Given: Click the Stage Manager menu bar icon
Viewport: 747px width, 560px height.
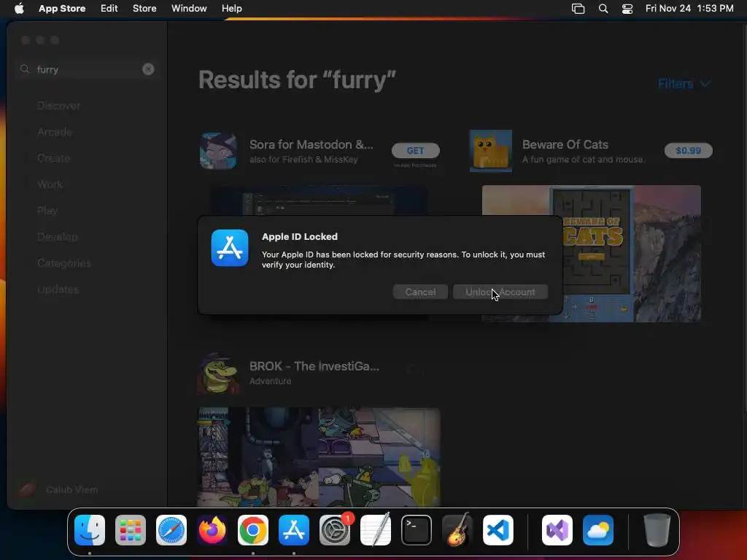Looking at the screenshot, I should (578, 9).
